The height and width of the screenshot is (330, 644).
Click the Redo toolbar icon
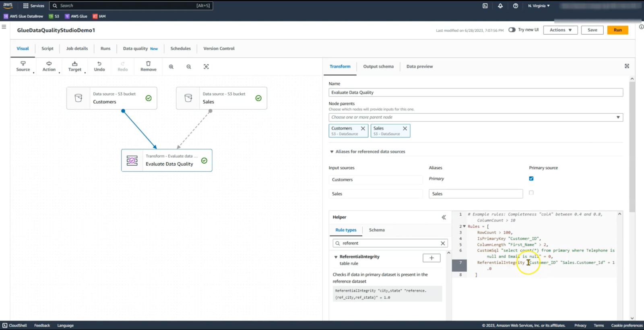[x=123, y=66]
